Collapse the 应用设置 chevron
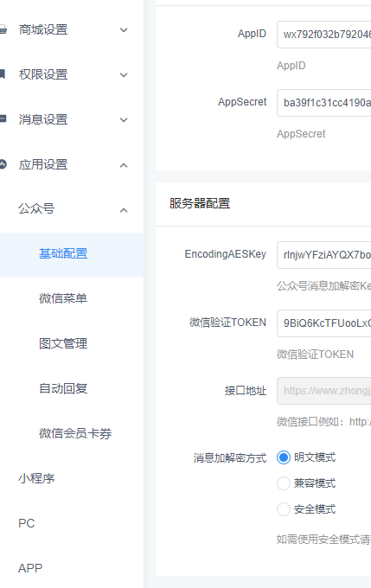The width and height of the screenshot is (371, 588). point(124,165)
